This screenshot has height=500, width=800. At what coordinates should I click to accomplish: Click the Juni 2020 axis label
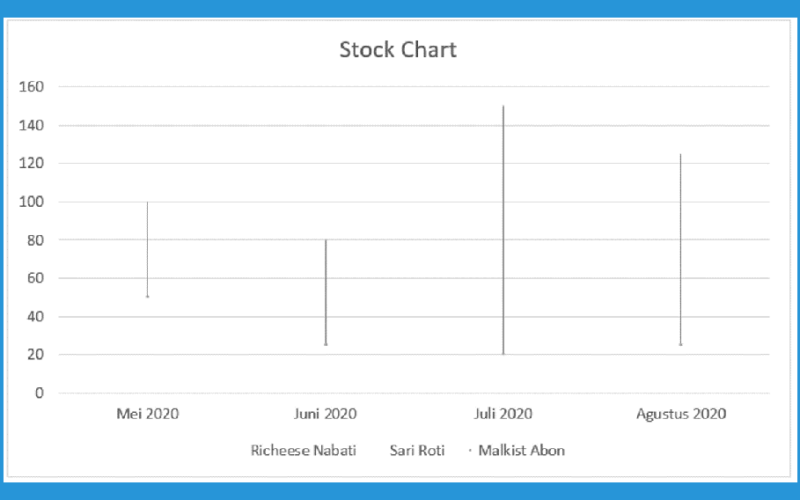coord(326,414)
